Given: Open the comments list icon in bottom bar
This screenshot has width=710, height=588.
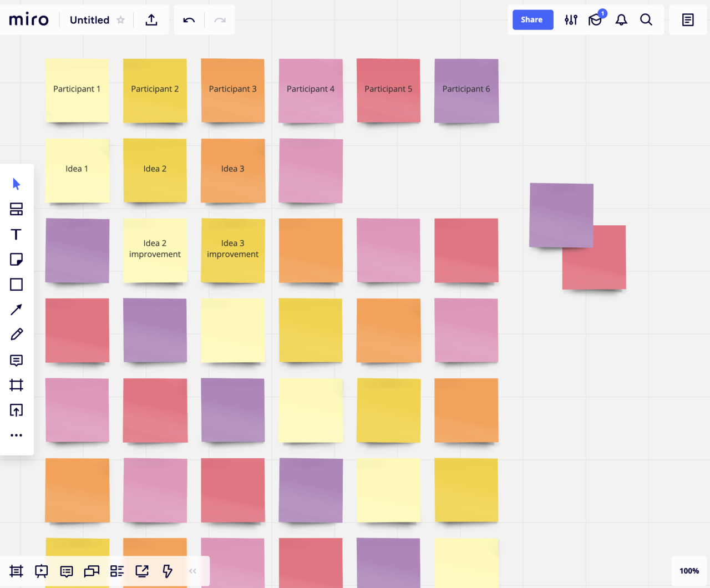Looking at the screenshot, I should 67,571.
